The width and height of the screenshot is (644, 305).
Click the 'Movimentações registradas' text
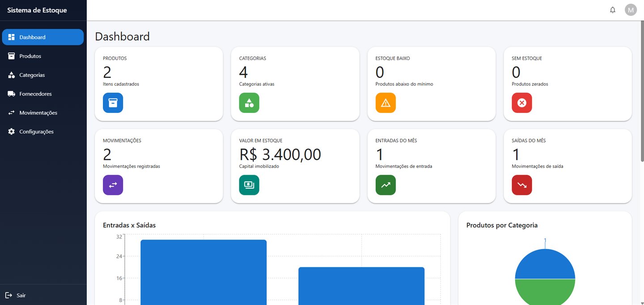click(x=131, y=166)
